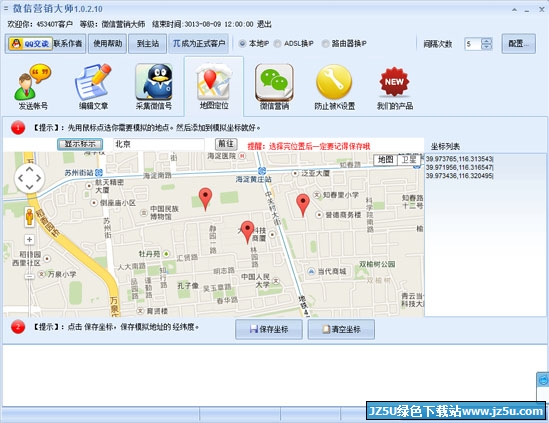Click red marker near 知春里小学

303,205
